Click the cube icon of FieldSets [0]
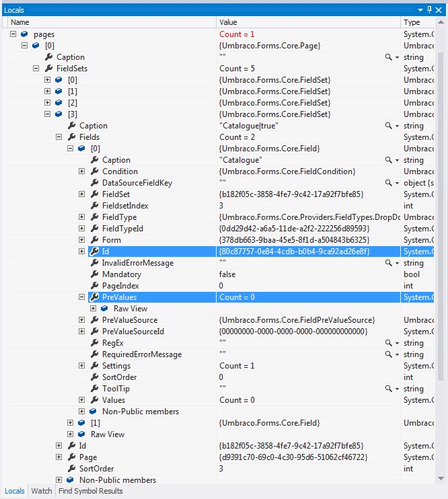This screenshot has height=499, width=448. point(59,79)
